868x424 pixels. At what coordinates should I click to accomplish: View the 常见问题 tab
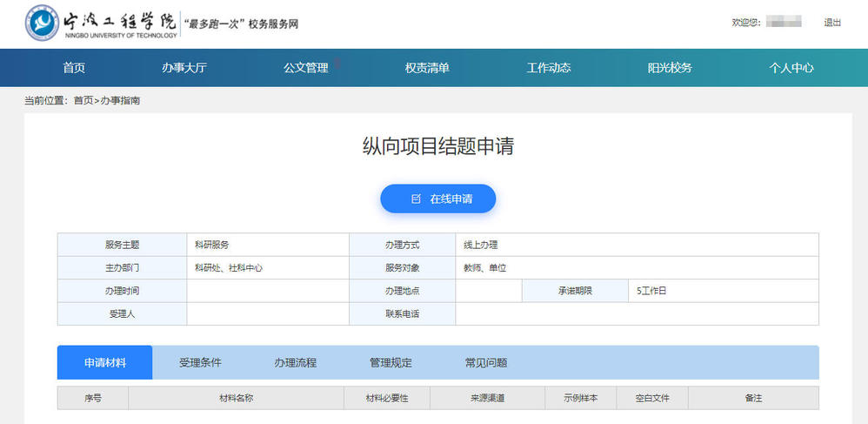[486, 363]
